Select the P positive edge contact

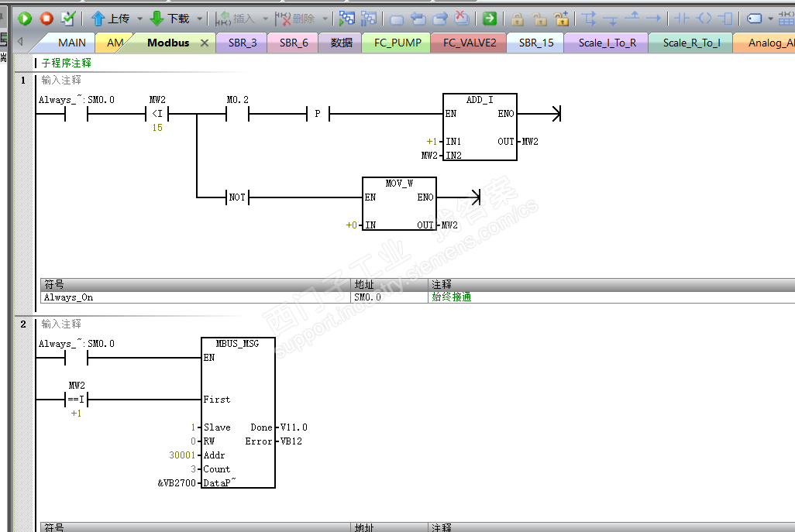[x=318, y=114]
